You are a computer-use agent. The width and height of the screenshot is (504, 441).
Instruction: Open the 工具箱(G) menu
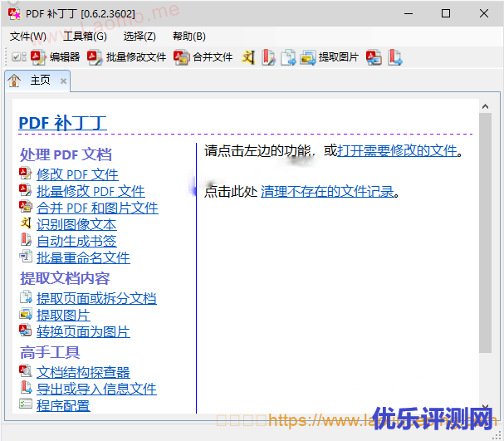click(85, 37)
